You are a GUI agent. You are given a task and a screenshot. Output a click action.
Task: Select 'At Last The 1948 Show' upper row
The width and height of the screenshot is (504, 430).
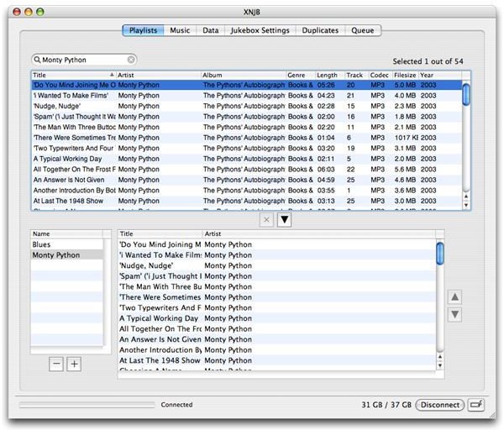[x=246, y=201]
